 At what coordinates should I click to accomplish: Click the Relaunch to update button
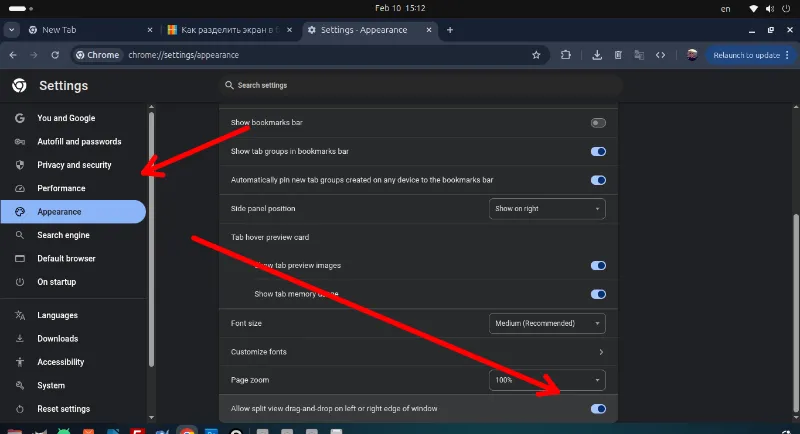pos(746,55)
